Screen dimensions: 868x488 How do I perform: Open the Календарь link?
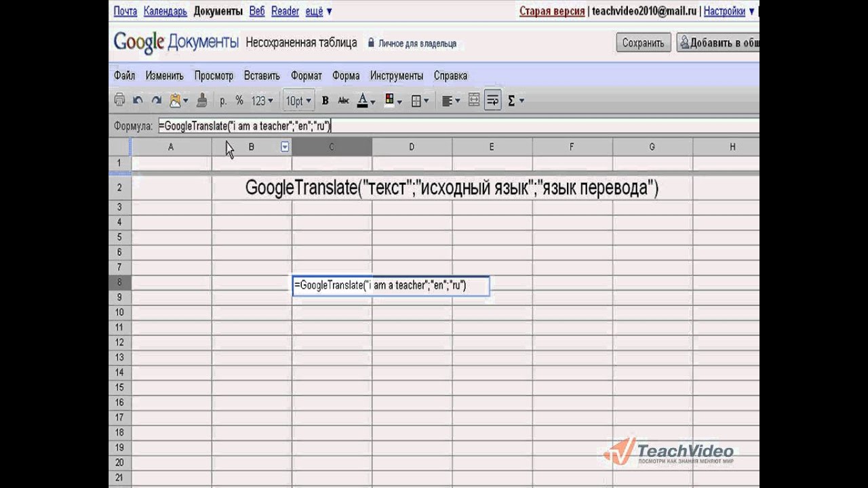(165, 11)
